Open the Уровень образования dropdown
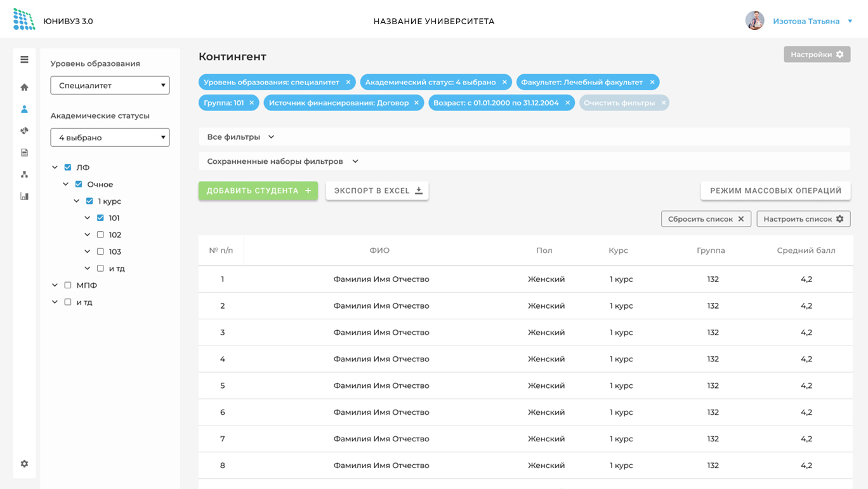The width and height of the screenshot is (868, 489). point(110,85)
